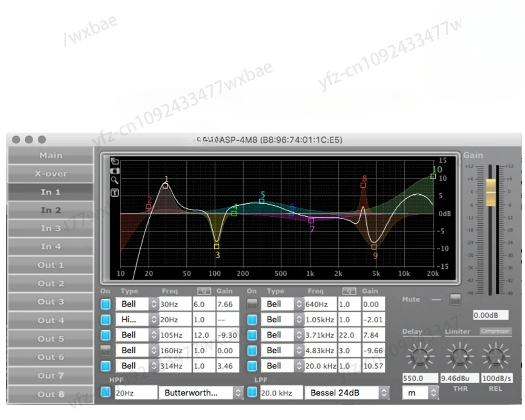Open the Hi... type dropdown

[x=137, y=320]
